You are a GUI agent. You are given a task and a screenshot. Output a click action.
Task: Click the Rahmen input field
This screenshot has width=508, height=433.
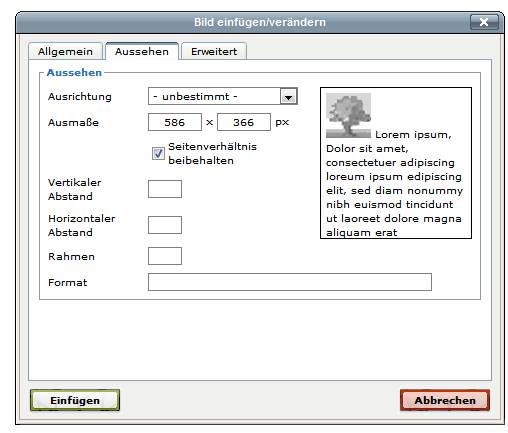coord(165,256)
